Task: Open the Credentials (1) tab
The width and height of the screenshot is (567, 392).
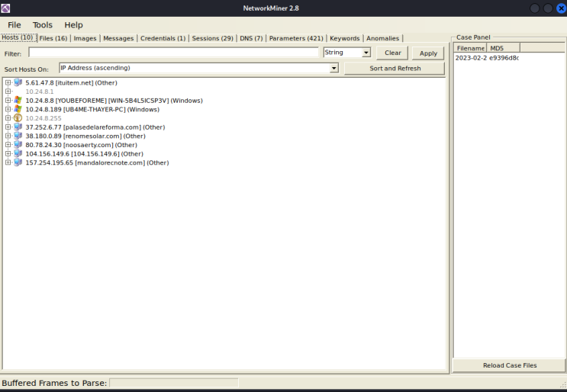Action: click(163, 38)
